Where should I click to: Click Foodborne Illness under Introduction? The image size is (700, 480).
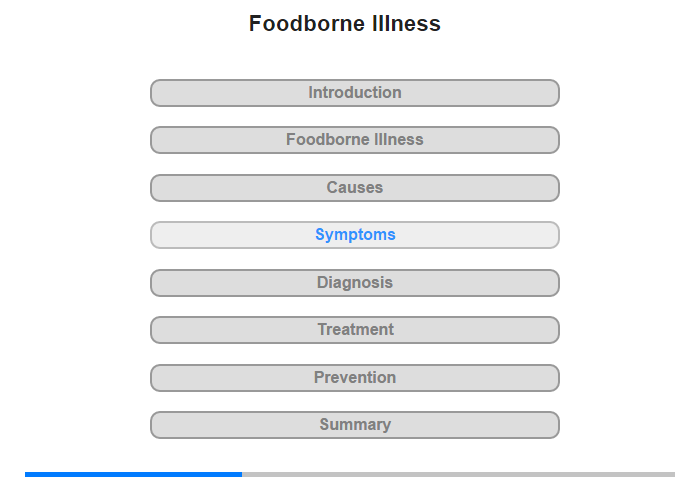pyautogui.click(x=354, y=140)
